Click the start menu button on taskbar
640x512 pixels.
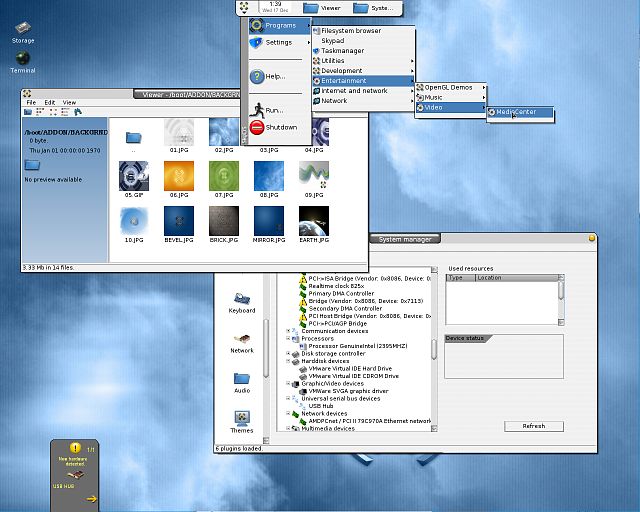click(246, 7)
